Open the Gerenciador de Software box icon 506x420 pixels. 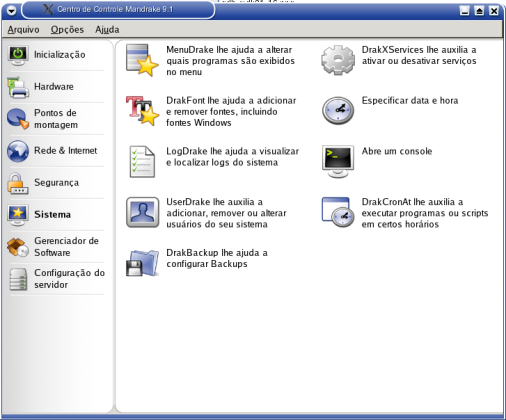click(x=18, y=247)
